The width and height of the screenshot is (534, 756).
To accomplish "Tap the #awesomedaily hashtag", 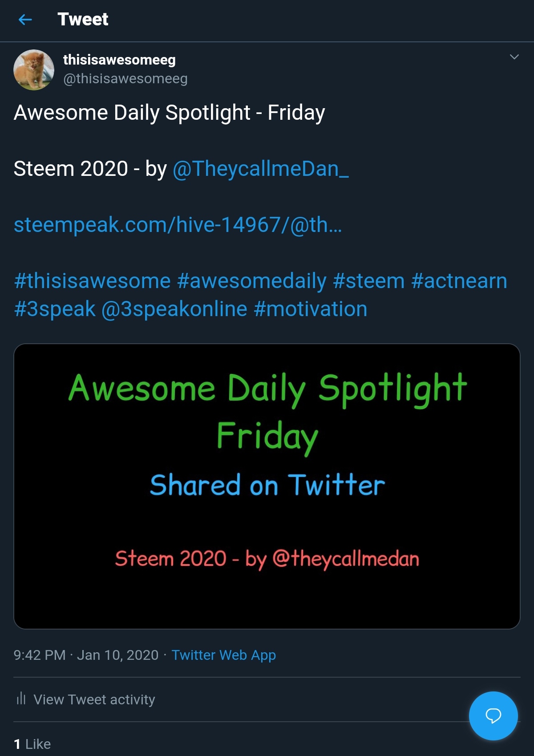I will pos(252,281).
